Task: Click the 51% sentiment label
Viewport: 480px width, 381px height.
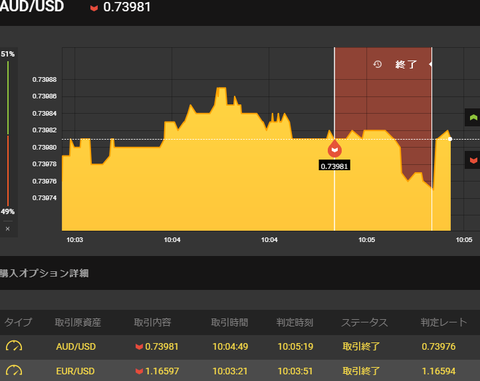Action: (8, 54)
